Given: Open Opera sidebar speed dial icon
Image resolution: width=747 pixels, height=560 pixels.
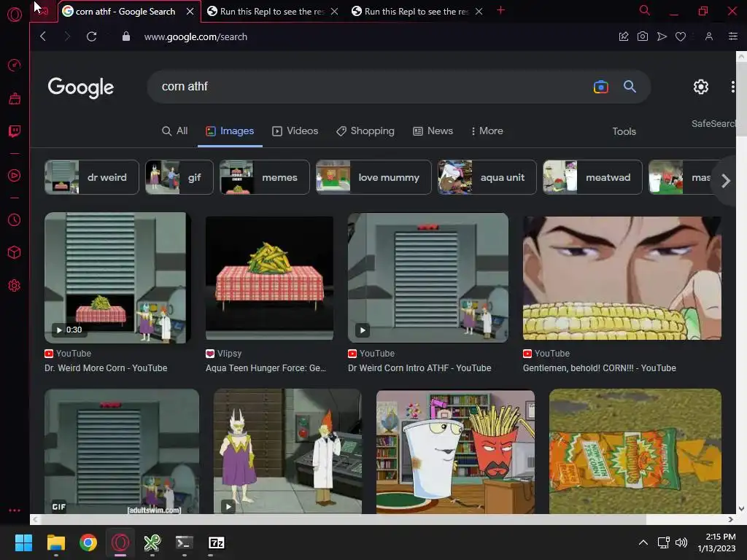Looking at the screenshot, I should tap(15, 65).
